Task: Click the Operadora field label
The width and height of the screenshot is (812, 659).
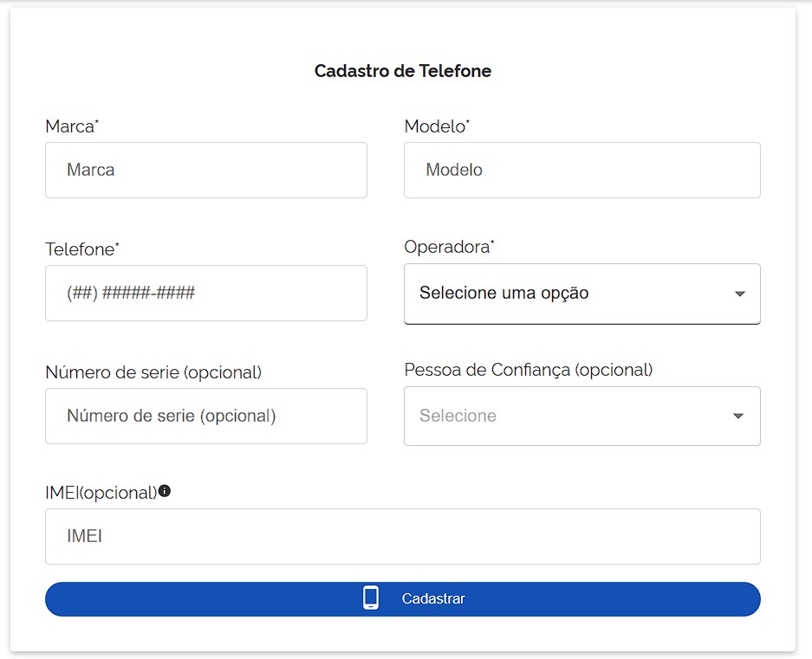Action: [448, 247]
